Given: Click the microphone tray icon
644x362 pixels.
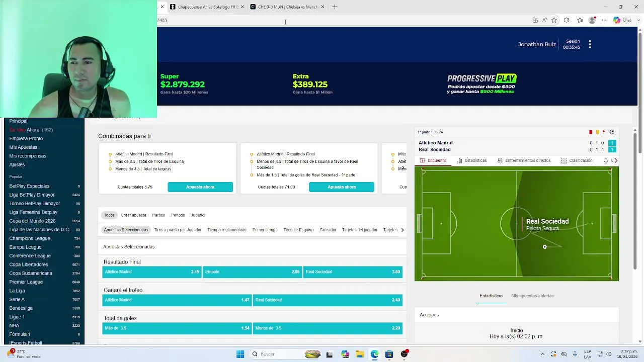Looking at the screenshot, I should pyautogui.click(x=575, y=354).
